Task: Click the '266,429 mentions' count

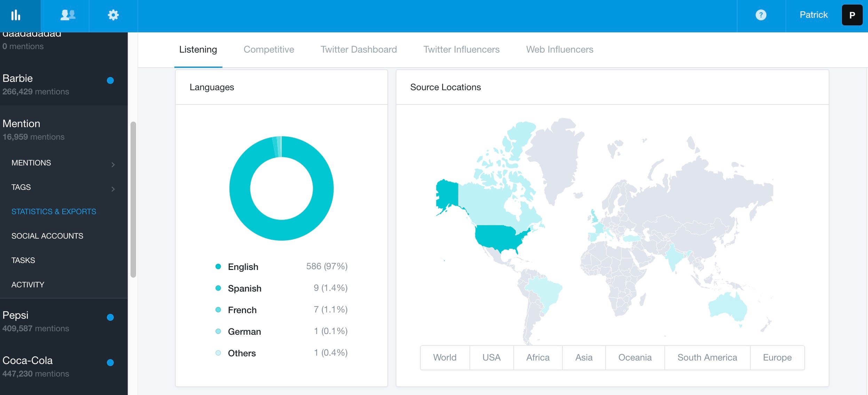Action: pyautogui.click(x=36, y=92)
